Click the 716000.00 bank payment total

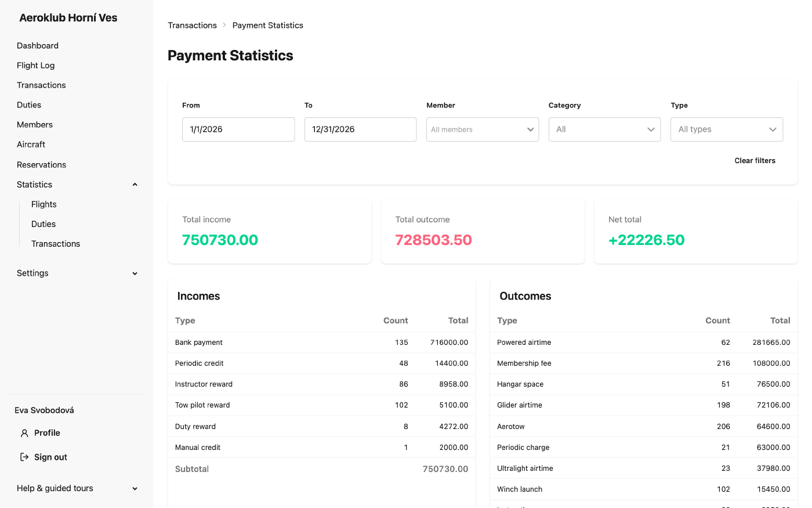449,343
